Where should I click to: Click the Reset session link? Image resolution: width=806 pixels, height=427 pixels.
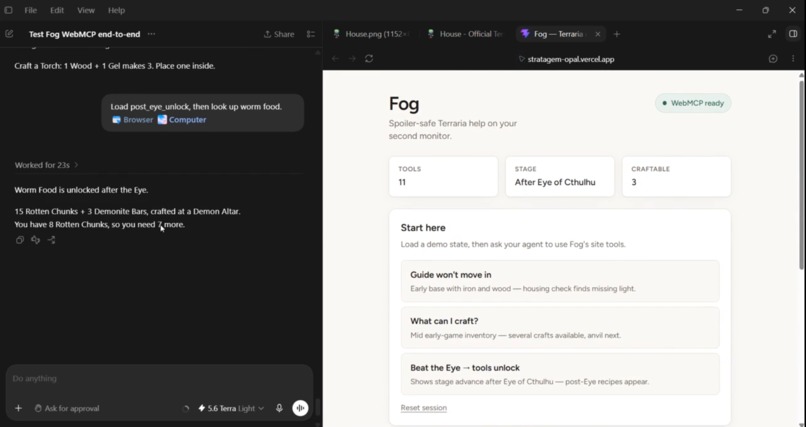[x=424, y=407]
